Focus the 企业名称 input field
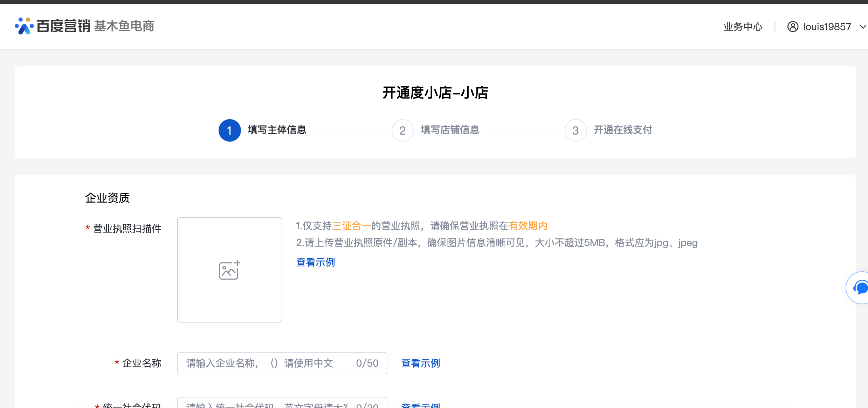Image resolution: width=868 pixels, height=408 pixels. (x=282, y=363)
